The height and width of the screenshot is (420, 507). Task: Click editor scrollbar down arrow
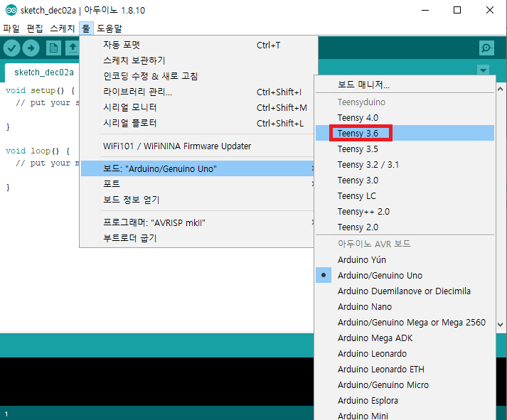pos(500,325)
